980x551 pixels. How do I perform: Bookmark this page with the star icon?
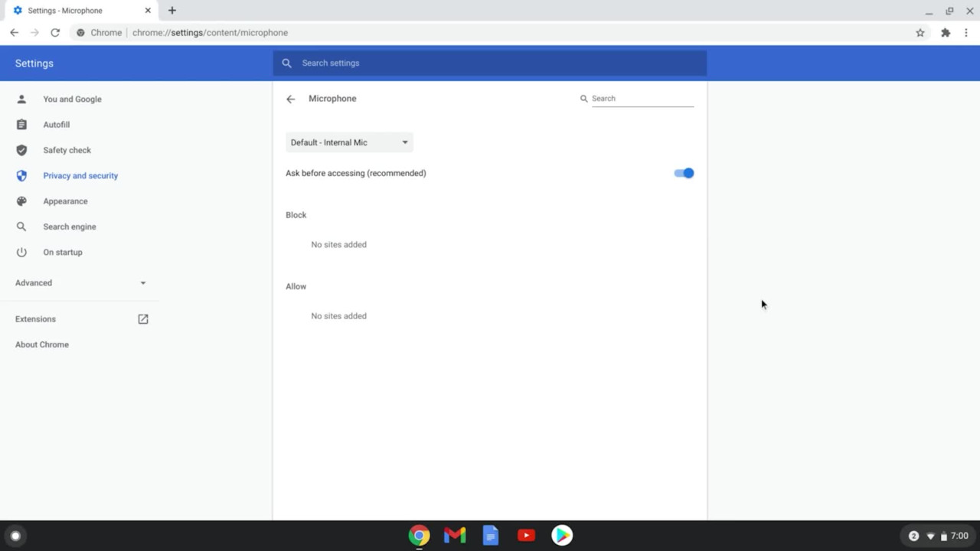[920, 33]
